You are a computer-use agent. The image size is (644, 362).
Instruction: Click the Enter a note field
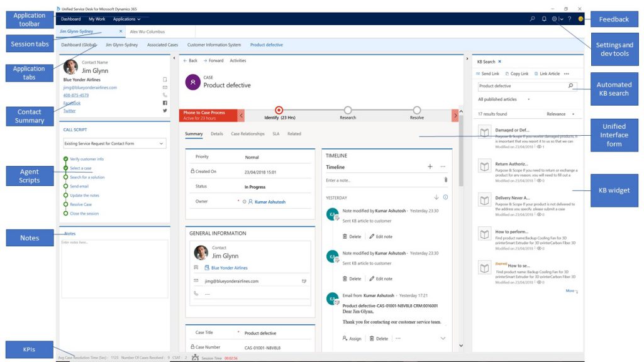coord(380,180)
